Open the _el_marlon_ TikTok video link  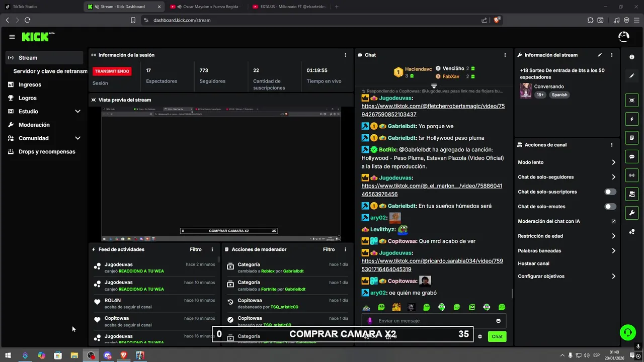click(x=432, y=190)
